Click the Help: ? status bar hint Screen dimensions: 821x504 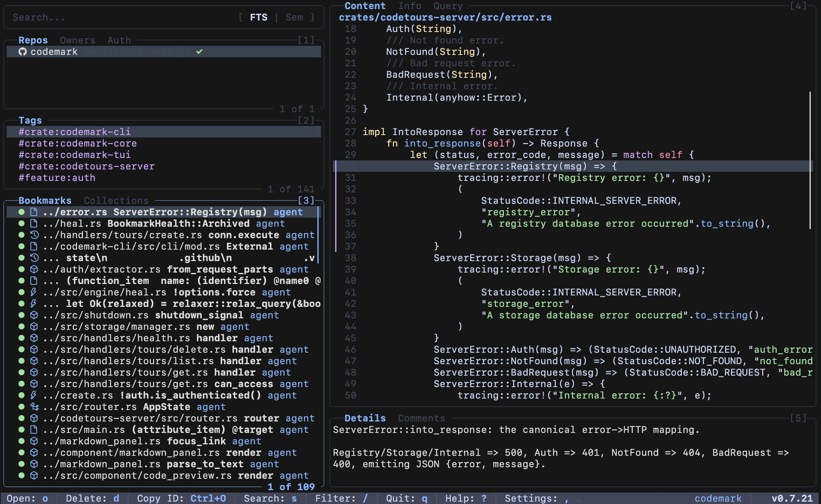(x=466, y=499)
